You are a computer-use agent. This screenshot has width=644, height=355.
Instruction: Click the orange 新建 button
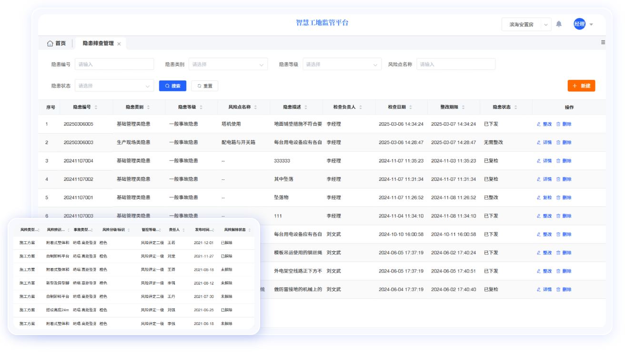(x=581, y=86)
